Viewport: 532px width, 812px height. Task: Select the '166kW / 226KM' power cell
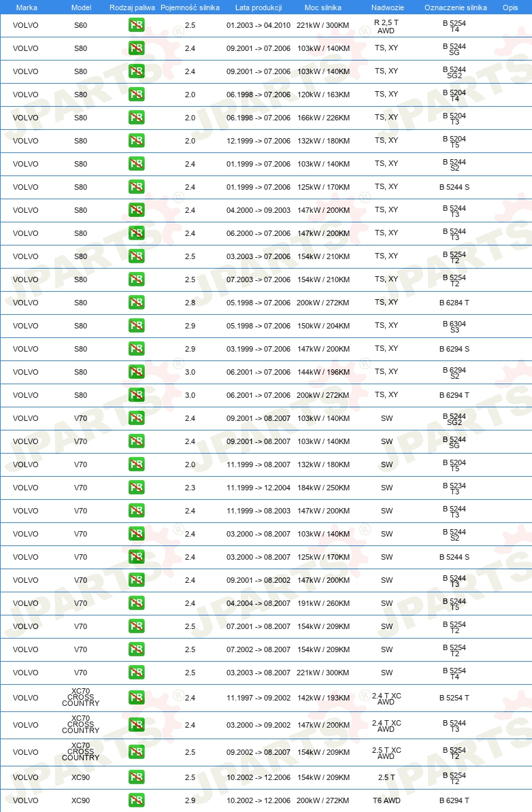pyautogui.click(x=323, y=118)
